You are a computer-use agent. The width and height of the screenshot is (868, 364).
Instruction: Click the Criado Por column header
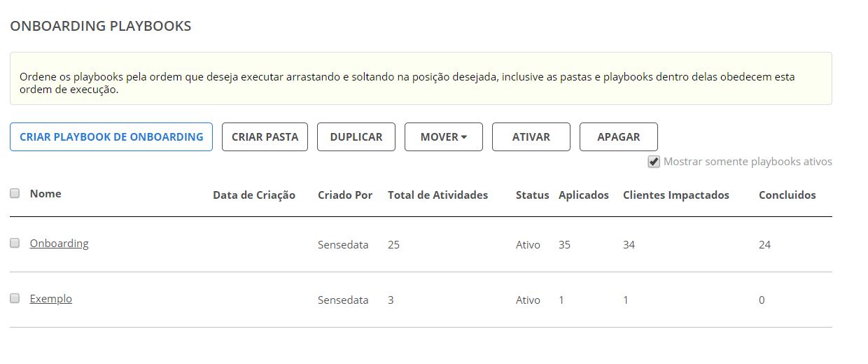point(345,195)
